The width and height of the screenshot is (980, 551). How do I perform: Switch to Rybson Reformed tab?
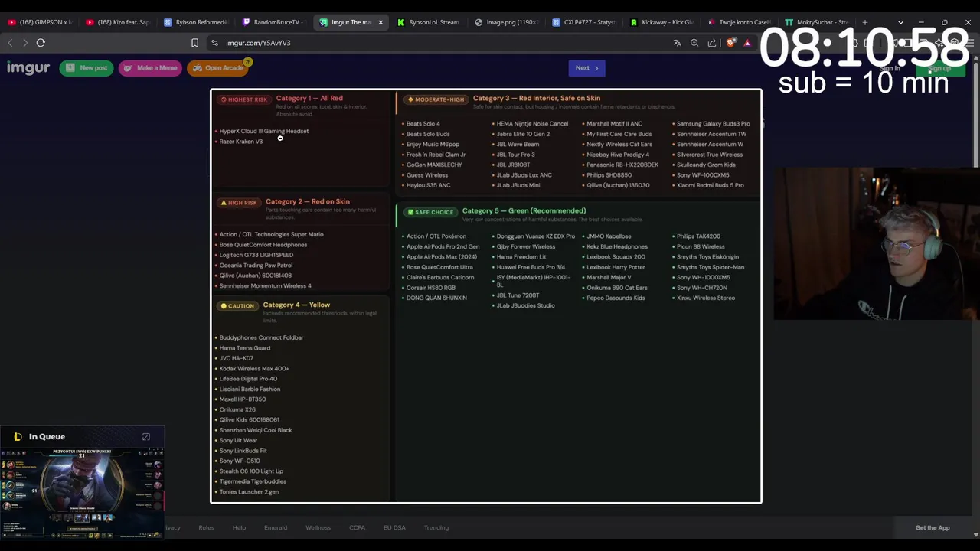coord(196,22)
